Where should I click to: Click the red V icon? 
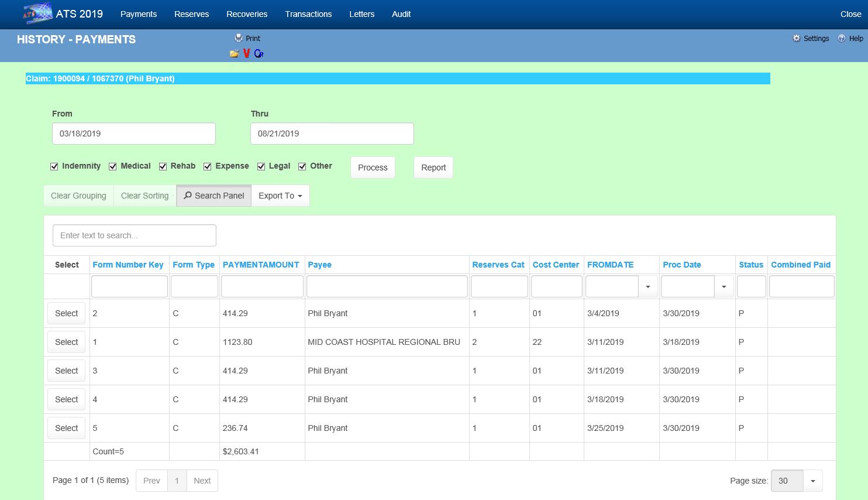click(247, 54)
